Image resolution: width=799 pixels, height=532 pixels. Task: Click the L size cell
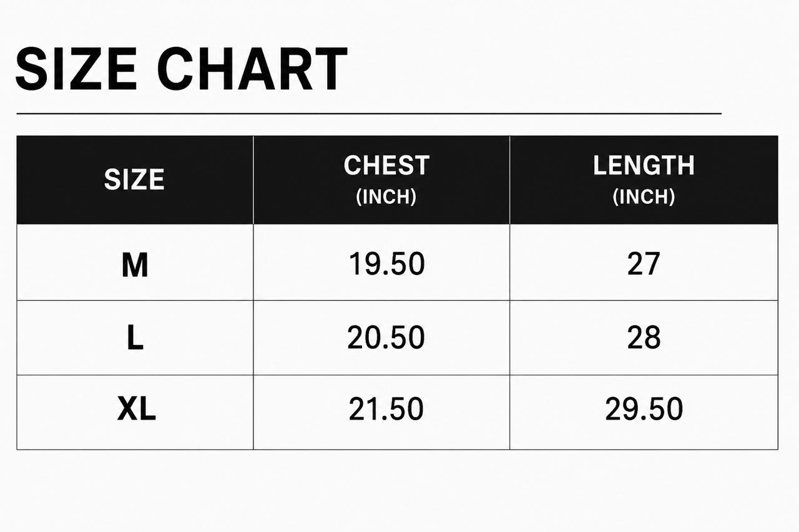tap(134, 337)
